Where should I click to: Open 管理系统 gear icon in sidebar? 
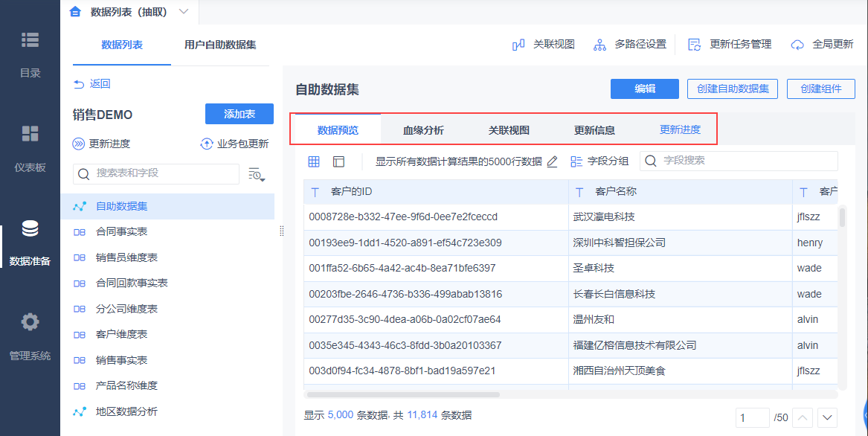coord(30,322)
